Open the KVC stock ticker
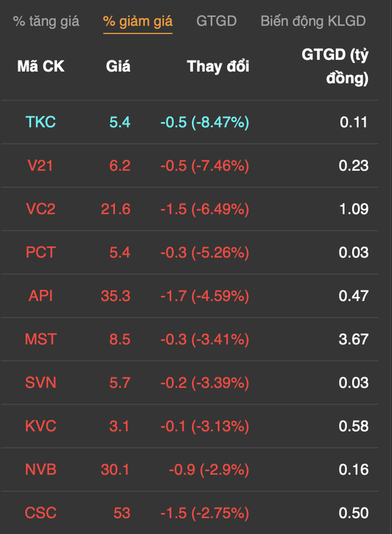Image resolution: width=392 pixels, height=534 pixels. point(41,426)
